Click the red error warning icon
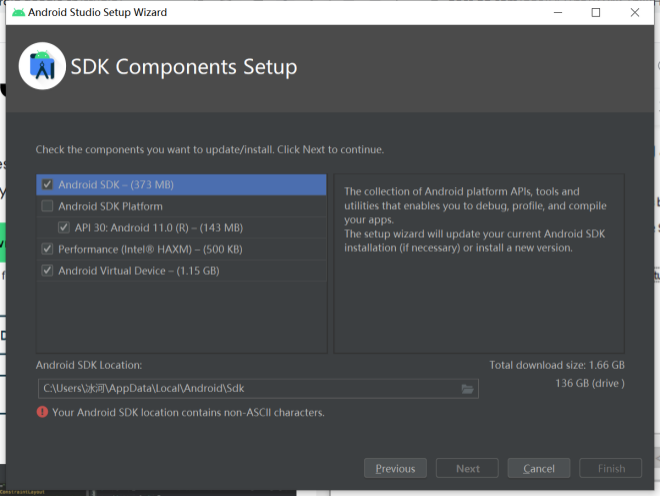The width and height of the screenshot is (660, 496). click(x=42, y=411)
